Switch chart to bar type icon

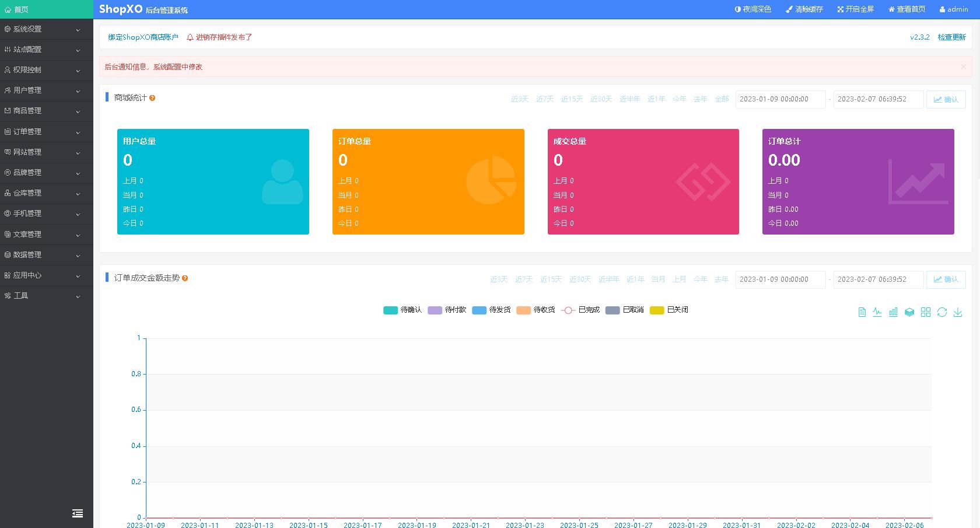coord(893,312)
